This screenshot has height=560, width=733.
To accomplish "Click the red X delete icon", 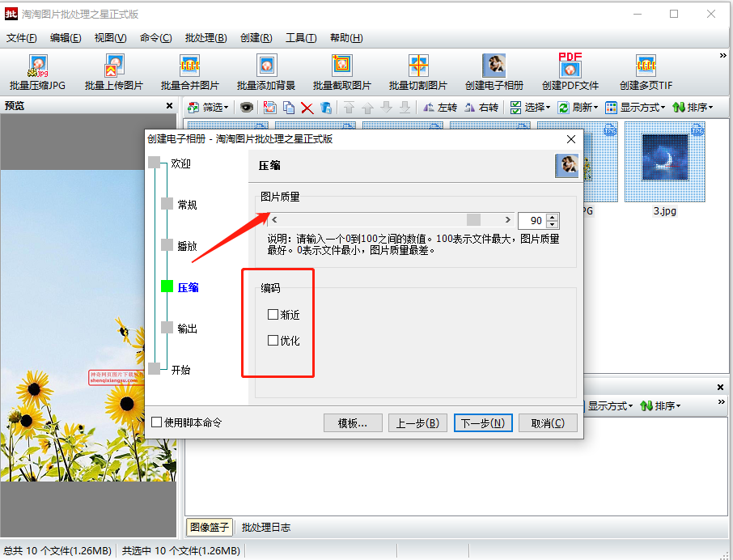I will pos(307,108).
